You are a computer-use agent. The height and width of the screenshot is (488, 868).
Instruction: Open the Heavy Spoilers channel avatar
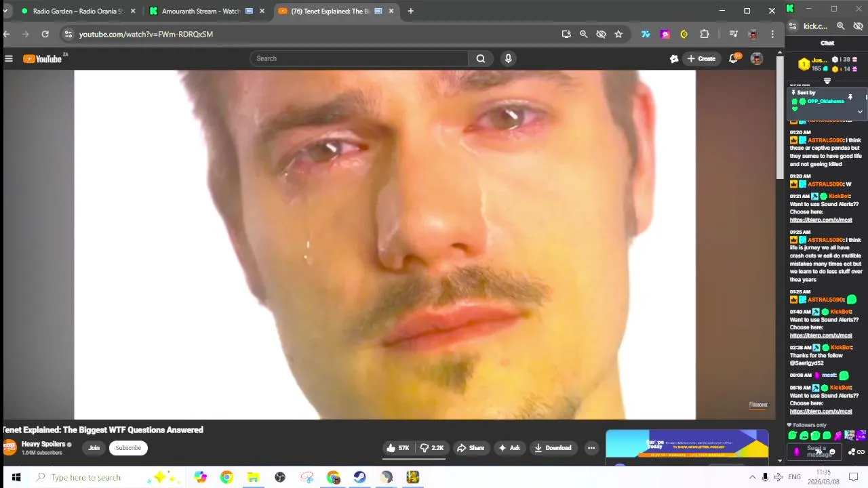pyautogui.click(x=10, y=447)
